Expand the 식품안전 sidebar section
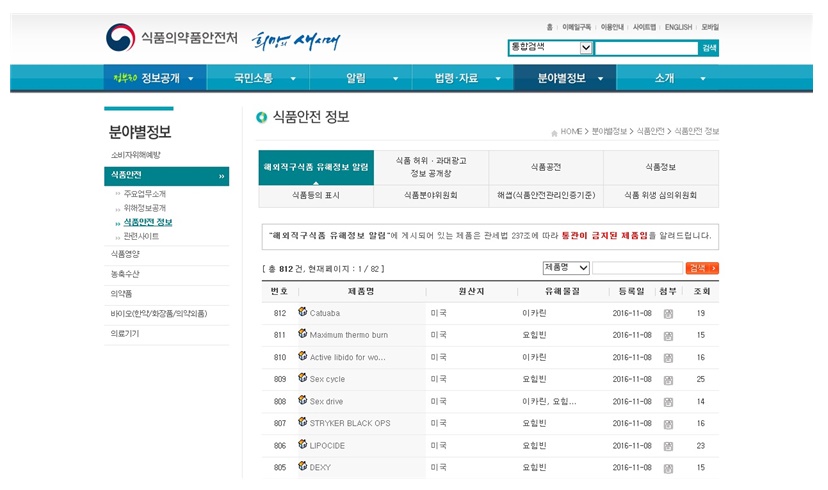This screenshot has height=490, width=828. click(x=222, y=176)
